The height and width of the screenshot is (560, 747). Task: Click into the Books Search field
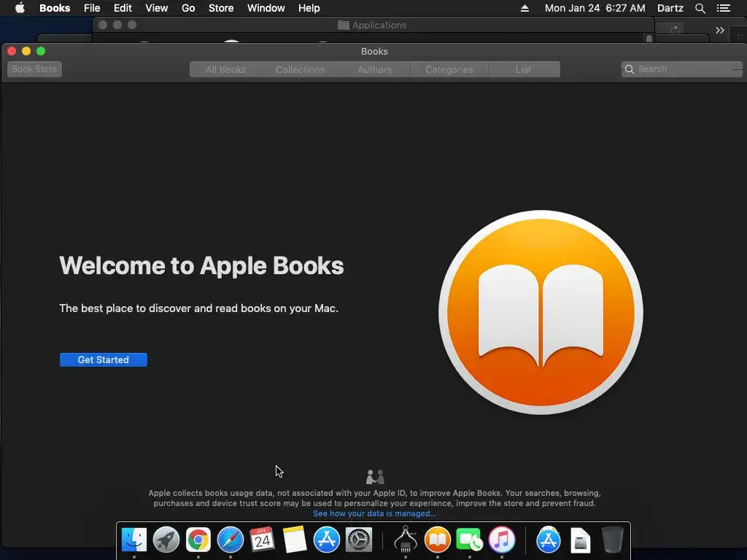tap(682, 69)
